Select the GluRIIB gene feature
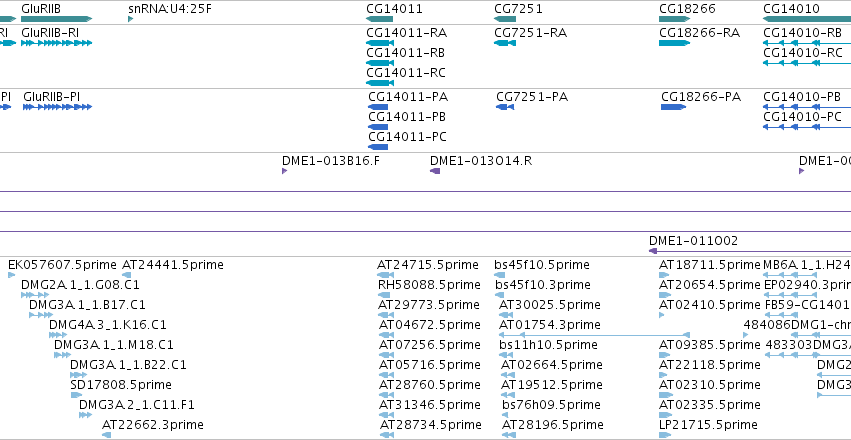The height and width of the screenshot is (440, 851). (56, 19)
